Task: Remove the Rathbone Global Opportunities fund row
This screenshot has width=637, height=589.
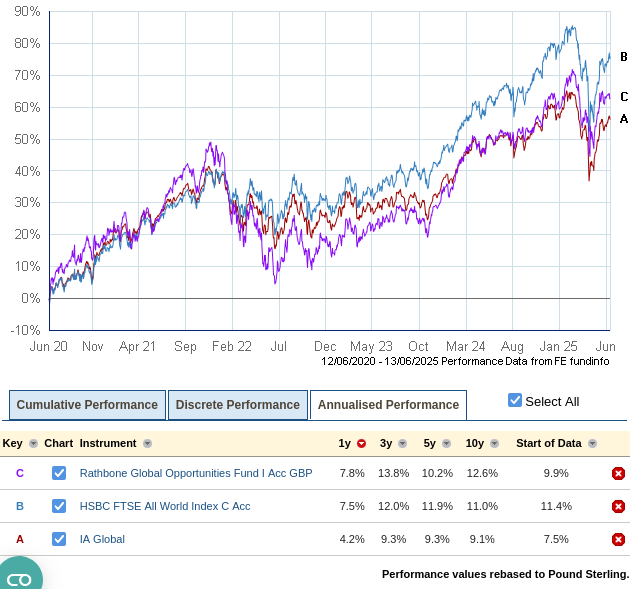Action: [x=618, y=473]
